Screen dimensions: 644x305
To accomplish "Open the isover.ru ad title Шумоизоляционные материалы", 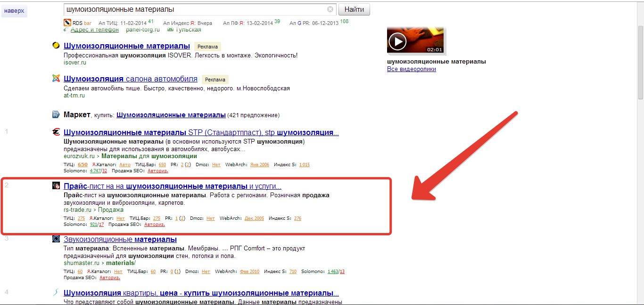I will pos(127,46).
